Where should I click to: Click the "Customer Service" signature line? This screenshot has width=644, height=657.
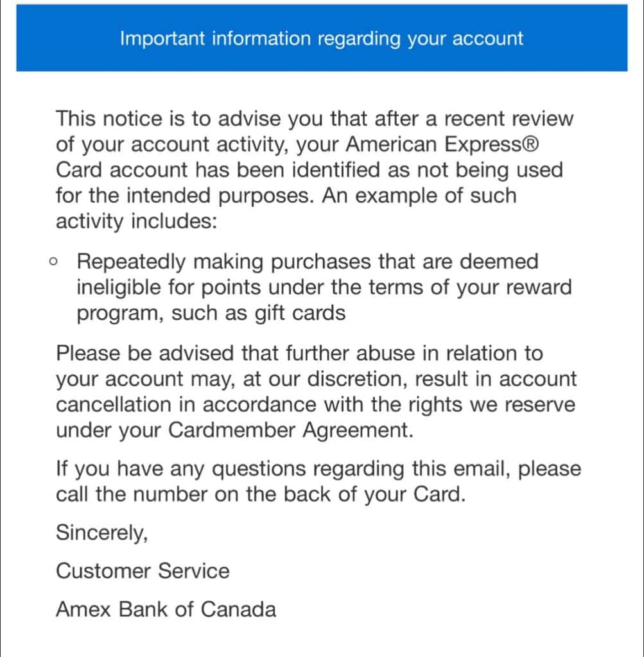point(143,570)
